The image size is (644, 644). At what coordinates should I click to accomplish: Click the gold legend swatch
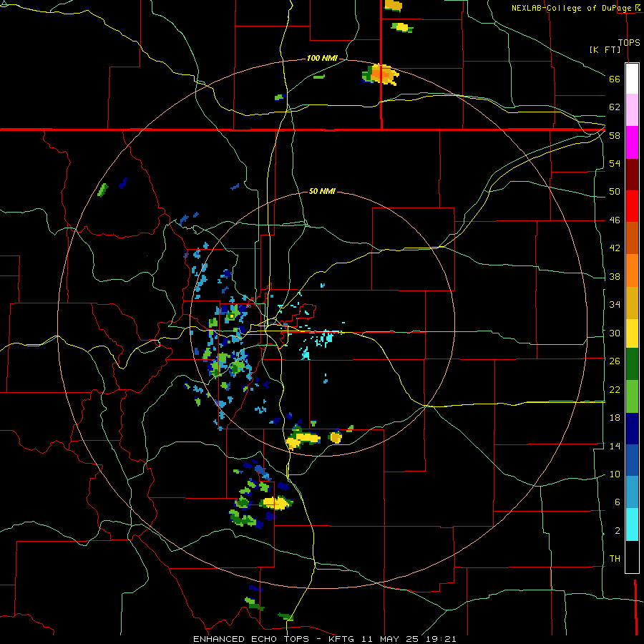[x=632, y=303]
